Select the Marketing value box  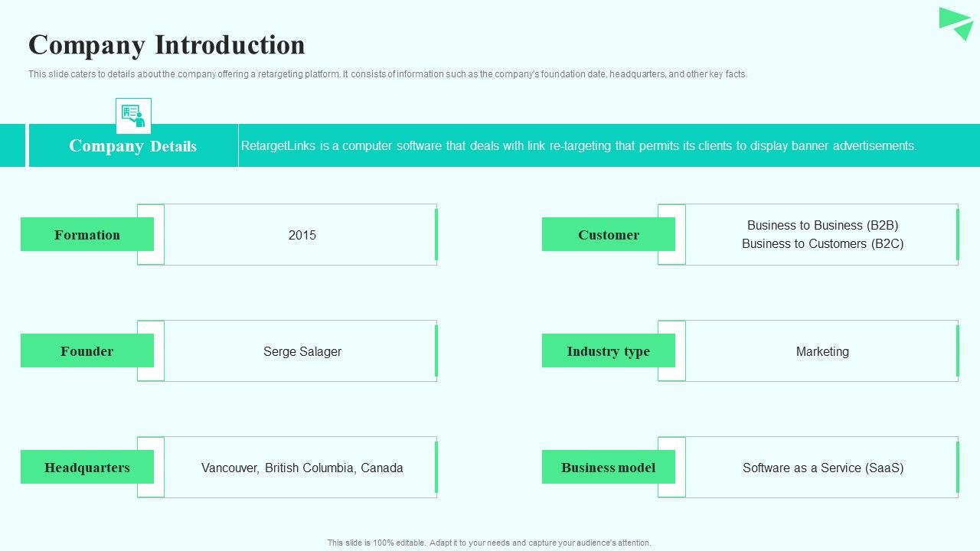[x=822, y=350]
